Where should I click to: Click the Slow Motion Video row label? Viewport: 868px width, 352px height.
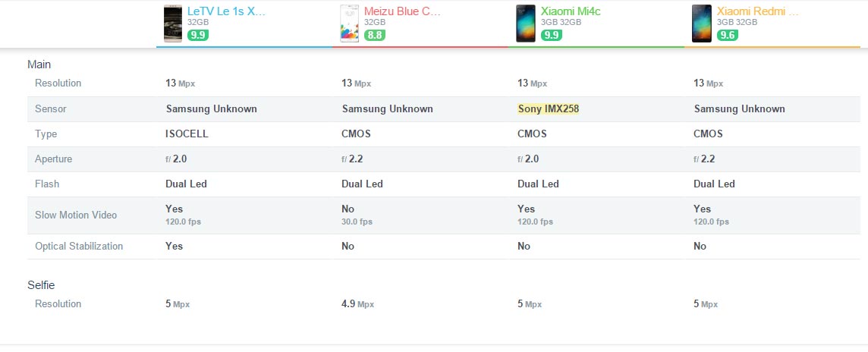pyautogui.click(x=76, y=215)
